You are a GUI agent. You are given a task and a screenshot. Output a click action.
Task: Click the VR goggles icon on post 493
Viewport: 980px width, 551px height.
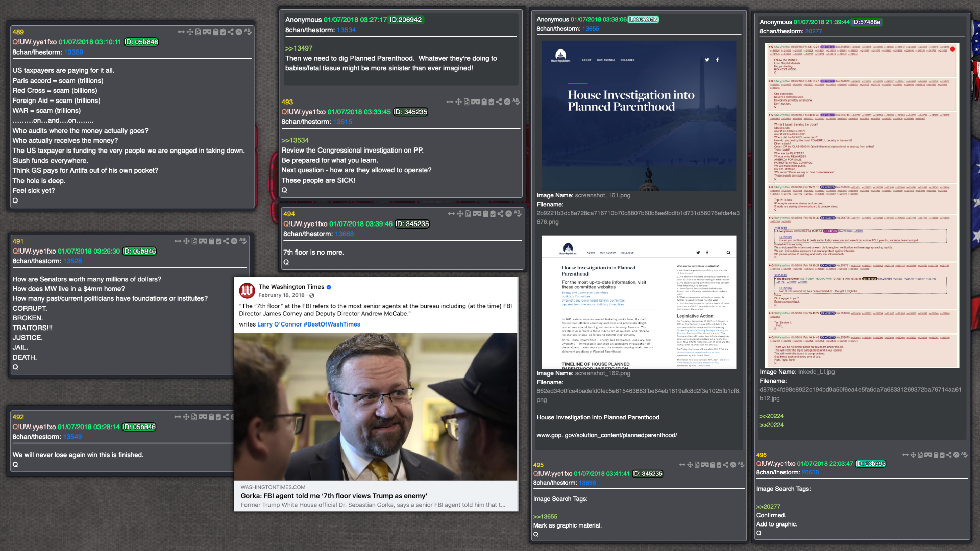[x=475, y=102]
